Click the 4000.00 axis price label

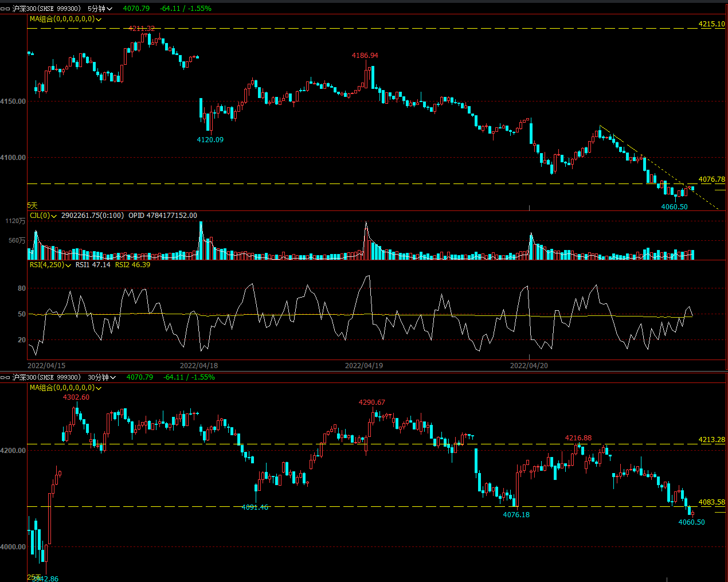point(13,547)
